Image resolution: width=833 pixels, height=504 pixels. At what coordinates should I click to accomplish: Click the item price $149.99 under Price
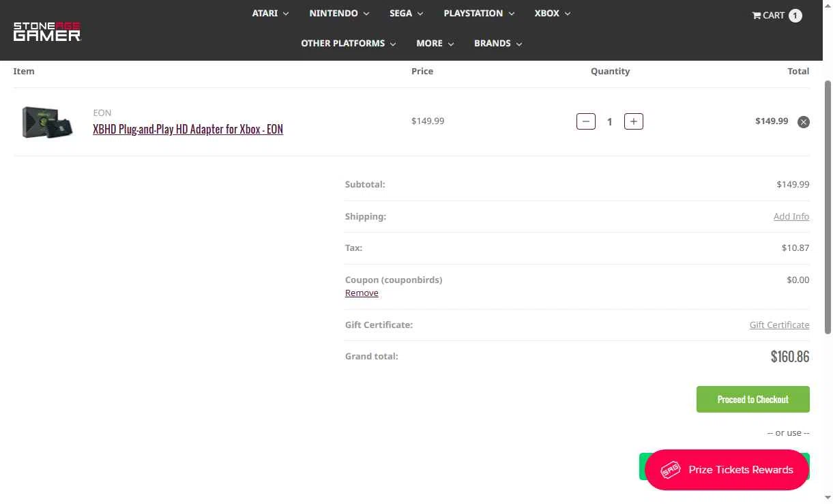(x=428, y=121)
